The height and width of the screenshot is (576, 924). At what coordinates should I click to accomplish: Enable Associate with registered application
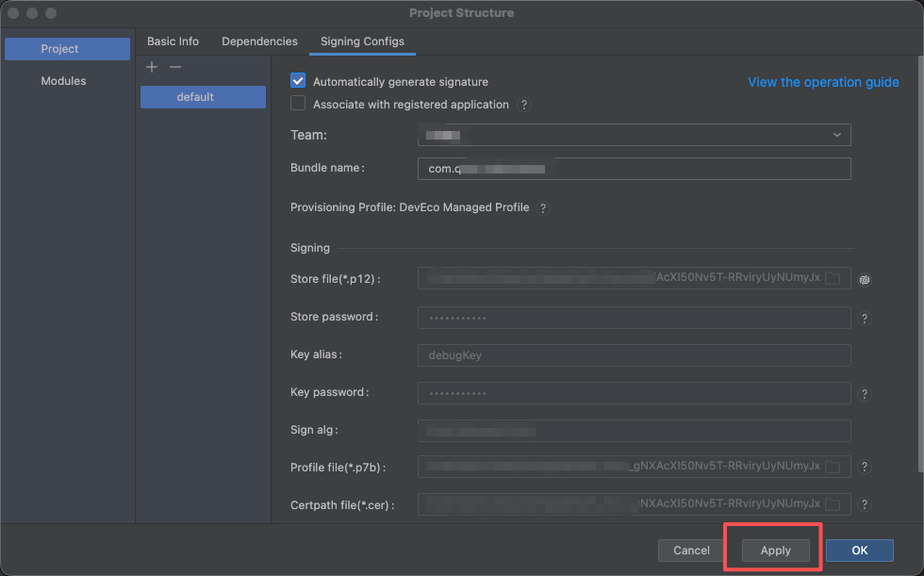click(298, 104)
